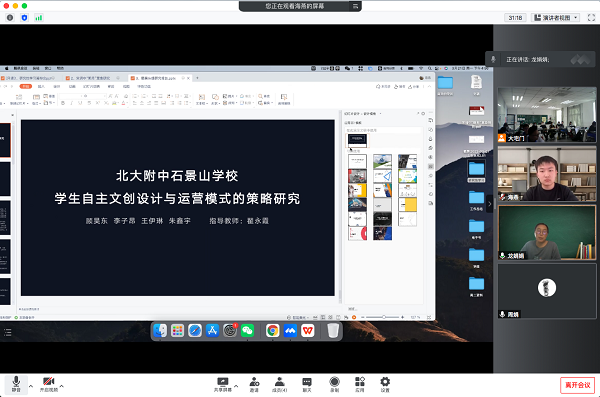
Task: Open Finder in the shared dock
Action: point(160,330)
